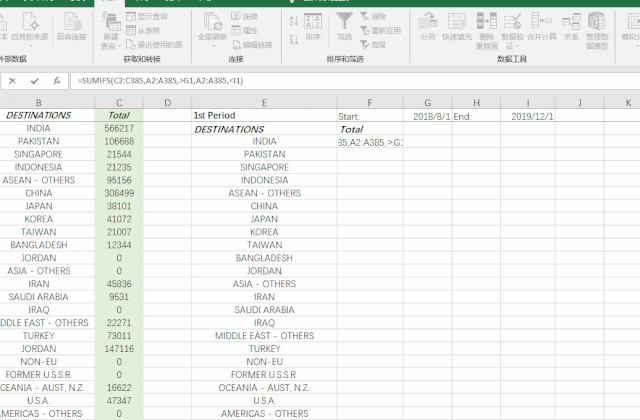Screen dimensions: 640x420
Task: Click 属性 (Properties) in the ribbon
Action: (244, 31)
